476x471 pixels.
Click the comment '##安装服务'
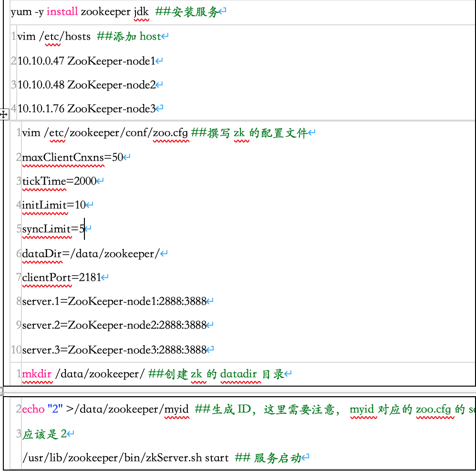186,12
